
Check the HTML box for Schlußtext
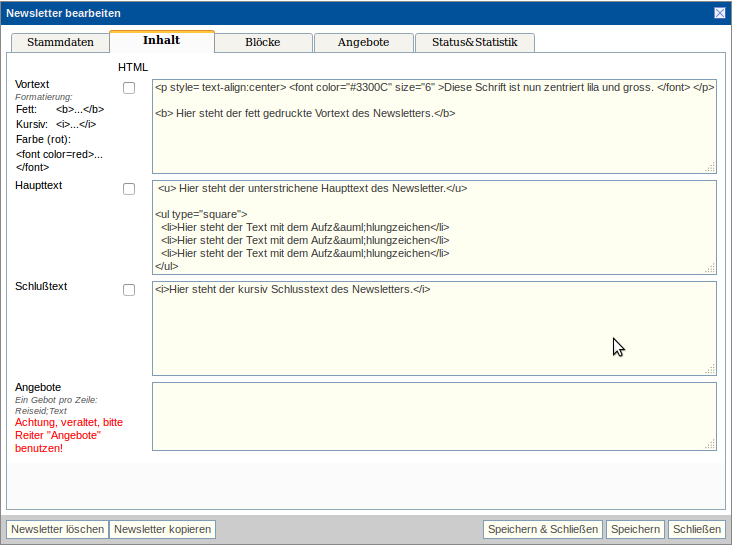pyautogui.click(x=129, y=290)
